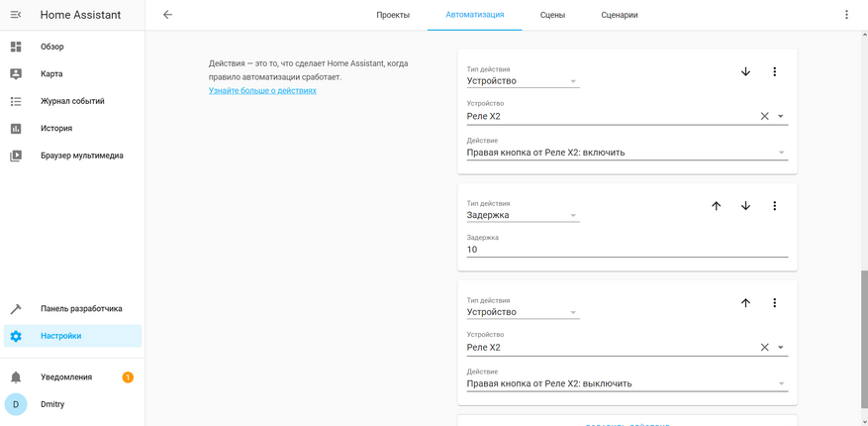Open the three-dot menu of Задержка action
868x426 pixels.
click(x=774, y=205)
